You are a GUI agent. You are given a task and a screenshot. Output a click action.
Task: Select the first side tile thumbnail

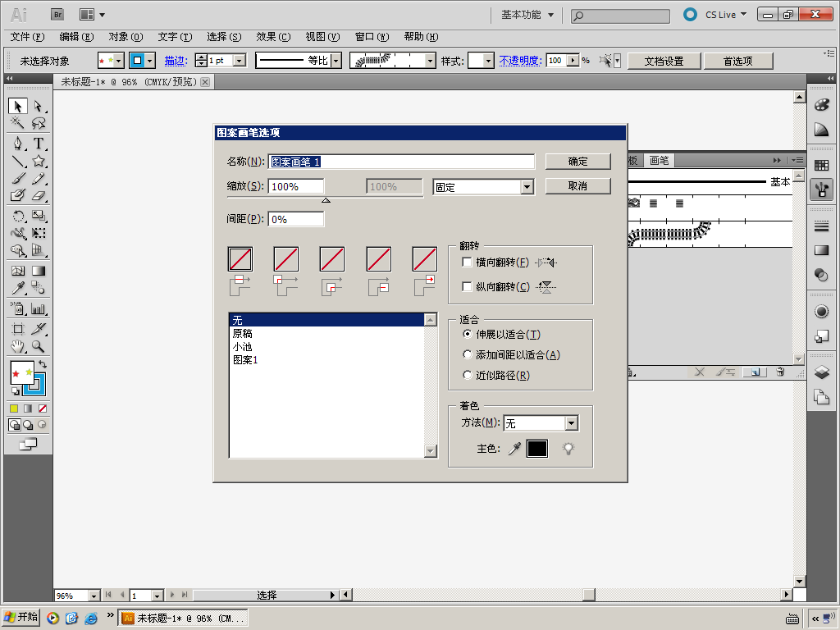[x=240, y=259]
